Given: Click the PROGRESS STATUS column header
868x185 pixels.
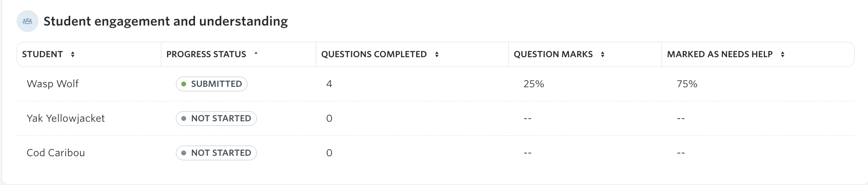Looking at the screenshot, I should click(x=206, y=54).
